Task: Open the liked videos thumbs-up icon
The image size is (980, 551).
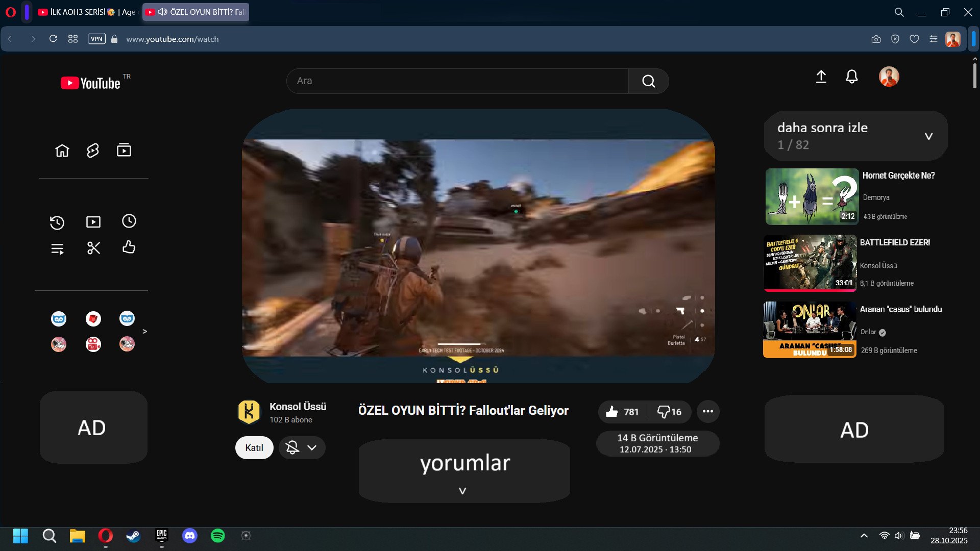Action: pos(129,247)
